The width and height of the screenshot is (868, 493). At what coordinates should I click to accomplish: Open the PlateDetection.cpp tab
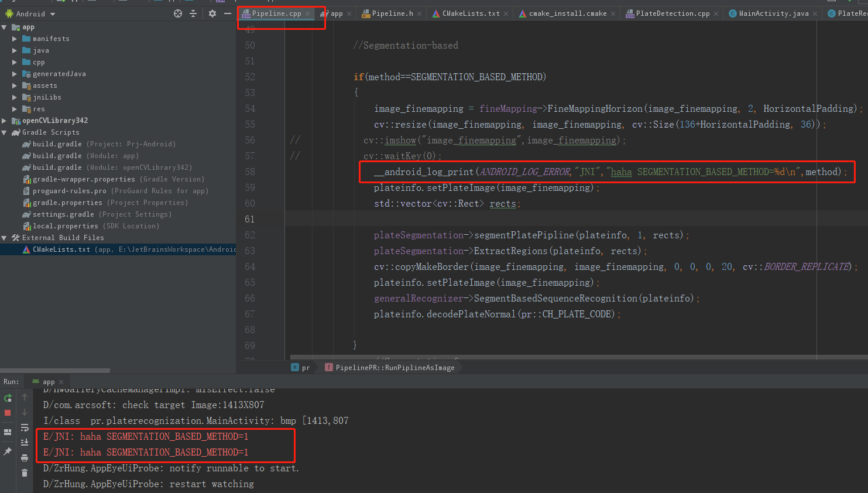tap(671, 13)
